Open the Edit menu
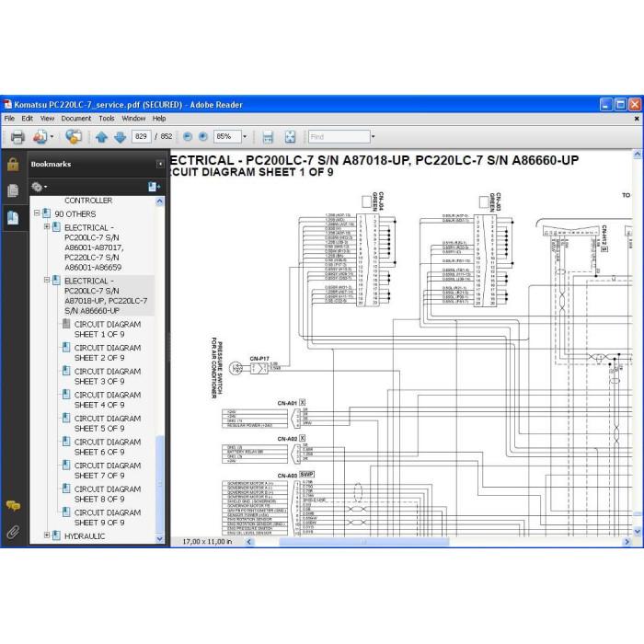The height and width of the screenshot is (644, 644). click(x=27, y=119)
